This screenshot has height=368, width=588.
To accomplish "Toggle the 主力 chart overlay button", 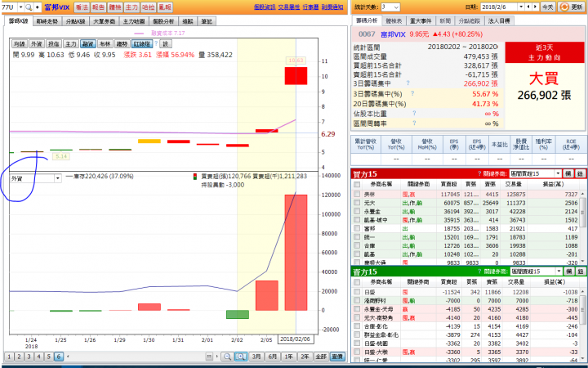I will (70, 44).
